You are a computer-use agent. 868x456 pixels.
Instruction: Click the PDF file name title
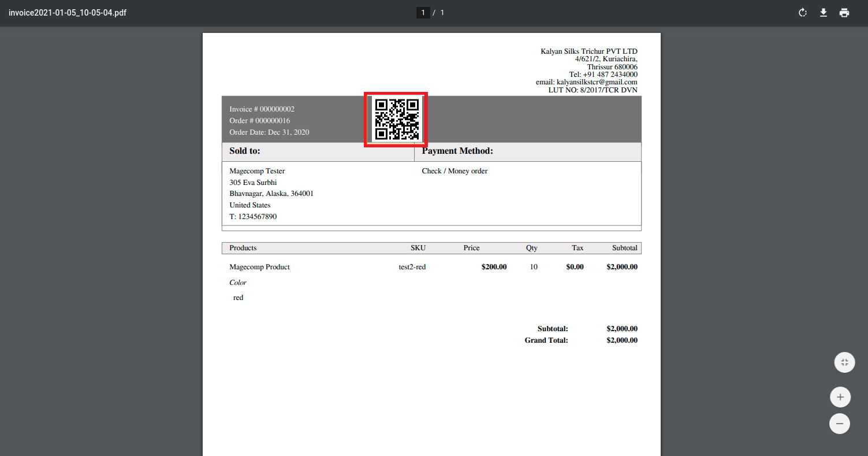coord(68,13)
